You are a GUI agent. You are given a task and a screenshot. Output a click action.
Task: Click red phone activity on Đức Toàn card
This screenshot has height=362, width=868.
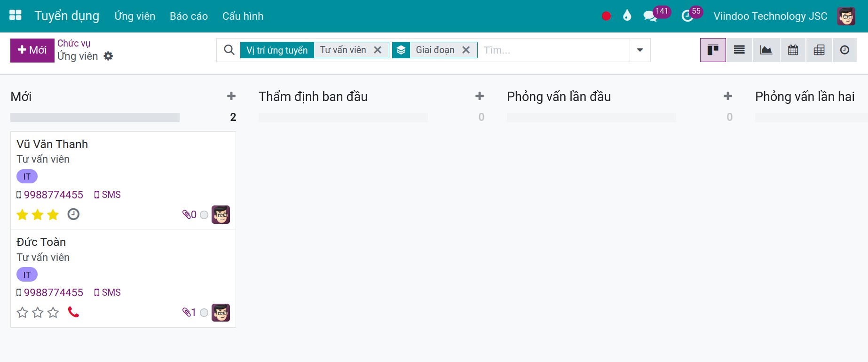tap(73, 312)
